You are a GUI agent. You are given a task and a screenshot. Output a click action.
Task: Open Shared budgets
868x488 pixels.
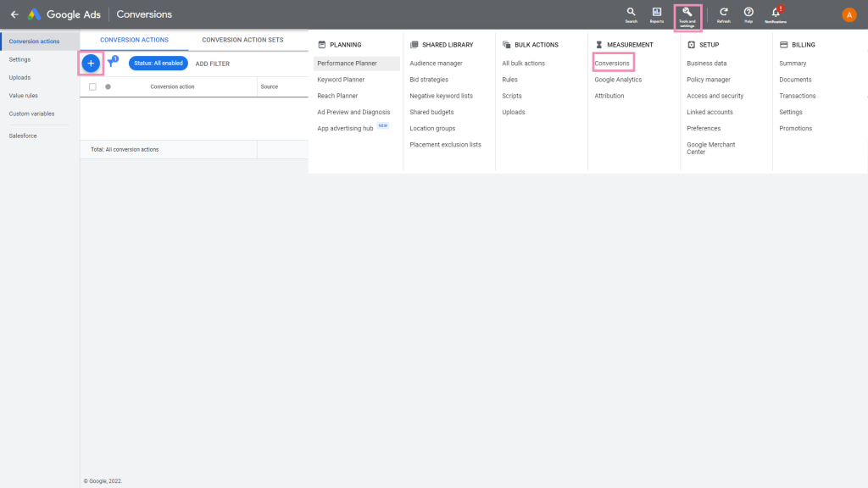pyautogui.click(x=431, y=113)
